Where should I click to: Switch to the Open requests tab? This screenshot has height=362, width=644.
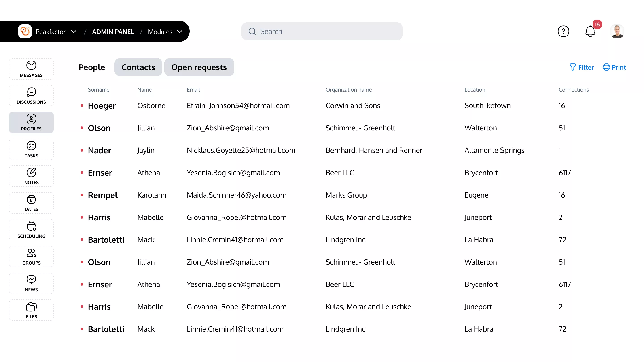coord(199,67)
